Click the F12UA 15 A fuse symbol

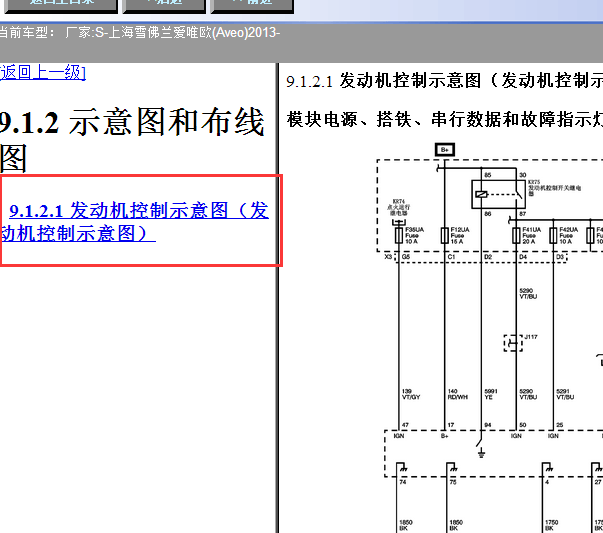tap(445, 235)
